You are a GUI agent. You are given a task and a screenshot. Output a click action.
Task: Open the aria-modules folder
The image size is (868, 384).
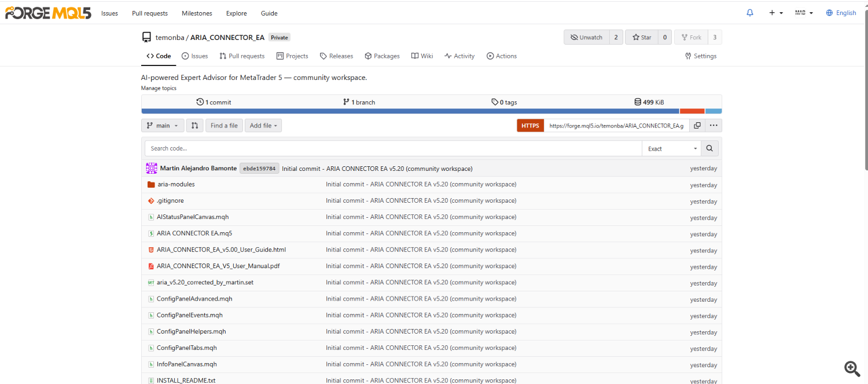click(175, 184)
